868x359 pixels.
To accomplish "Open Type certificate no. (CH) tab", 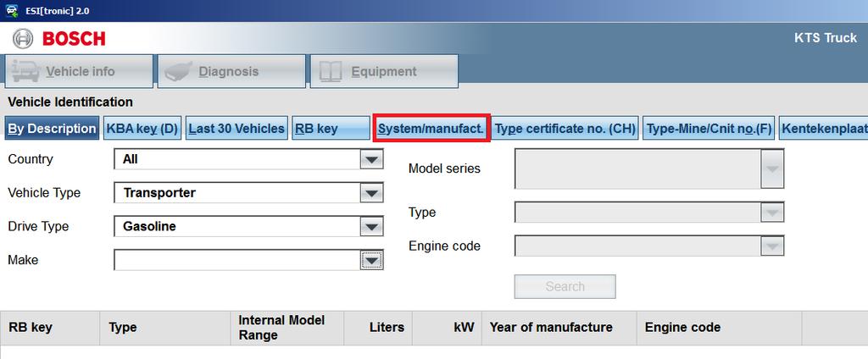I will (565, 129).
